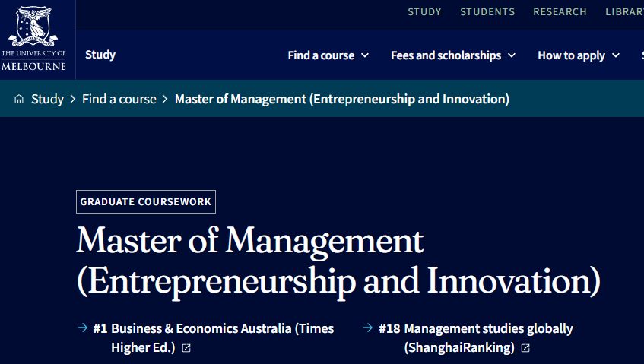644x364 pixels.
Task: Click external link icon after Times Higher Ed.
Action: [186, 348]
